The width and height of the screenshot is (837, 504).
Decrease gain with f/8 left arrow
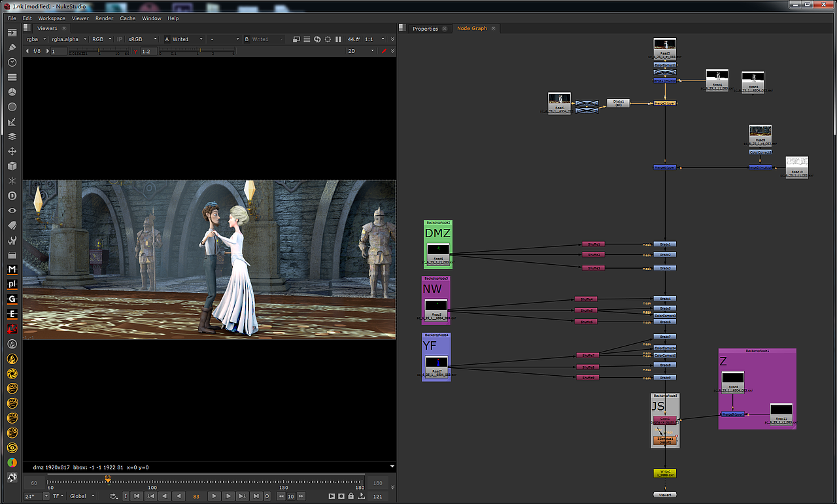coord(27,51)
